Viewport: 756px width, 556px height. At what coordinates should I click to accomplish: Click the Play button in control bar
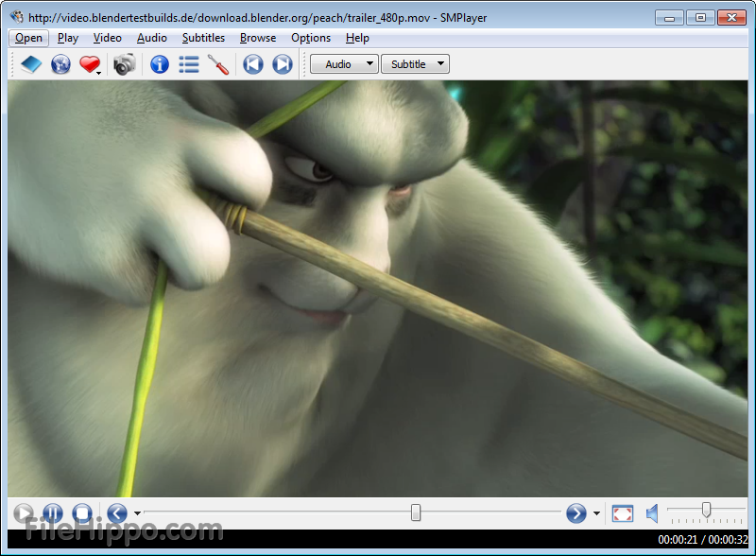pos(23,513)
